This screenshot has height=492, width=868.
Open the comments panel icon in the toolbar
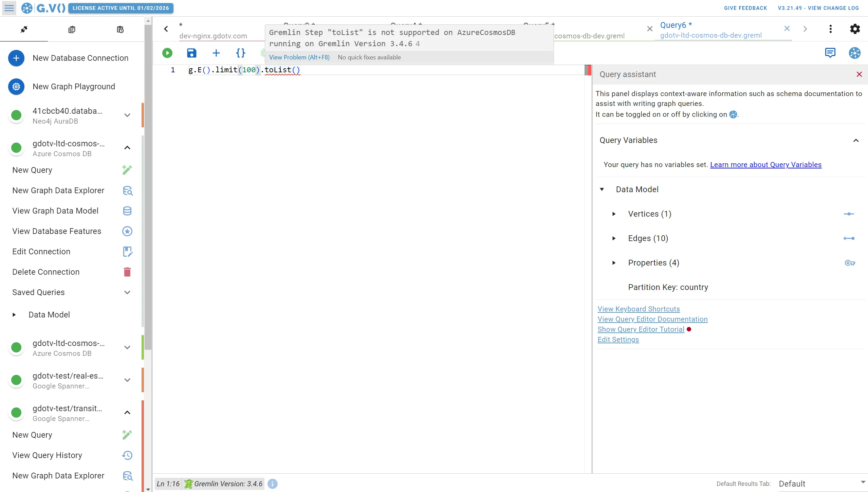pos(830,53)
